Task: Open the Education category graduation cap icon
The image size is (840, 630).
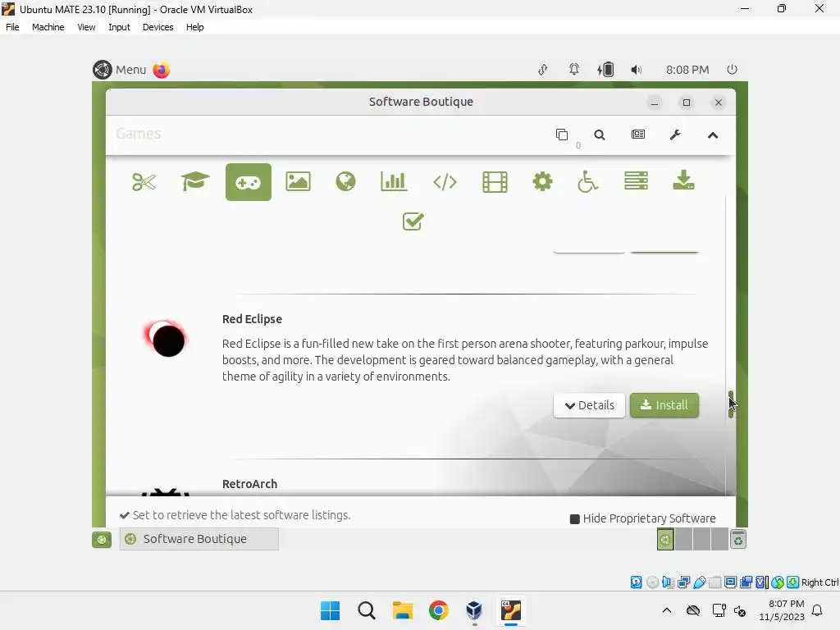Action: [195, 181]
